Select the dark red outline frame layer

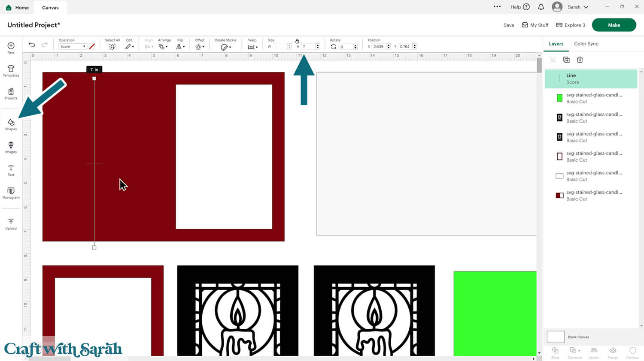click(591, 156)
